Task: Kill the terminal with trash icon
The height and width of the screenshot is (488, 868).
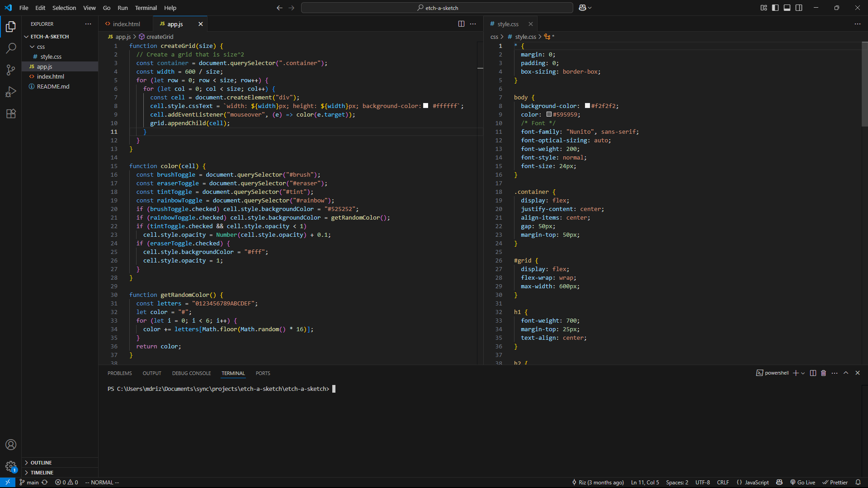Action: click(823, 373)
